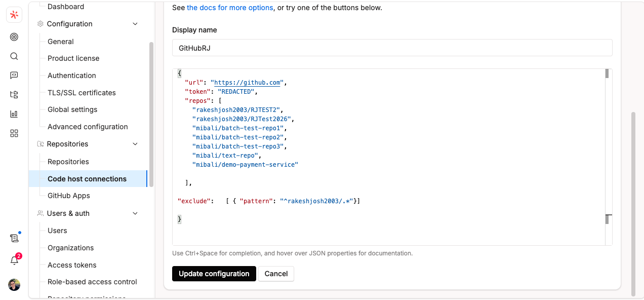Click the people icon beside Users & auth
Viewport: 644px width, 300px height.
tap(39, 213)
